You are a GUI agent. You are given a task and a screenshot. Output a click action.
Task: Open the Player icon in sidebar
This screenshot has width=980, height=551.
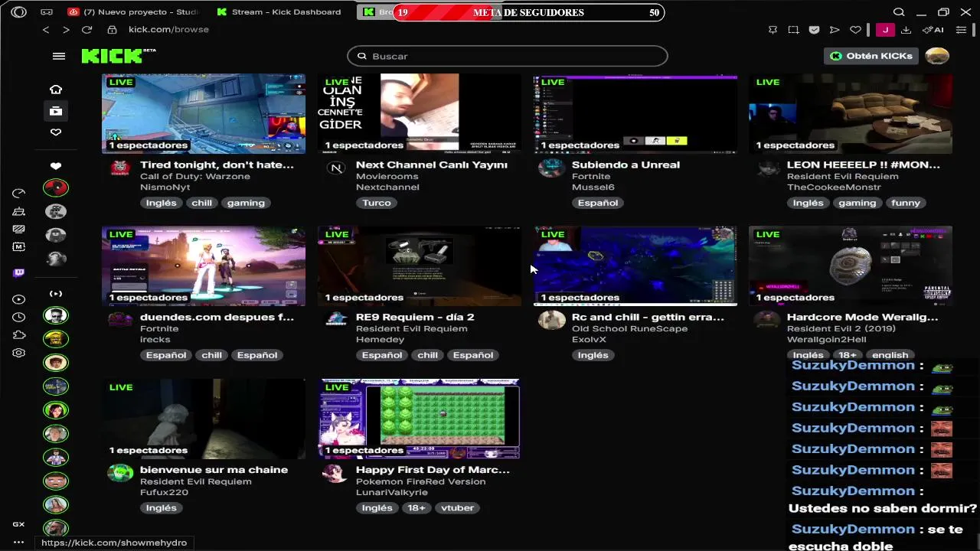pyautogui.click(x=19, y=299)
